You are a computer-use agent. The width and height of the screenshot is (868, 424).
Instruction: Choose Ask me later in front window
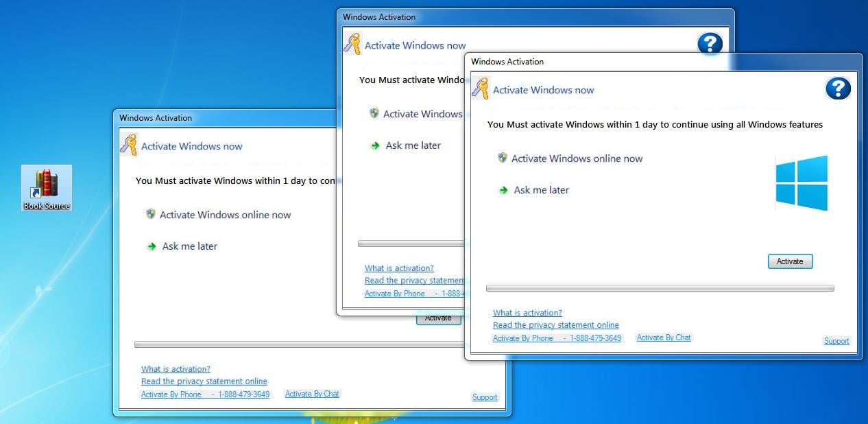542,190
